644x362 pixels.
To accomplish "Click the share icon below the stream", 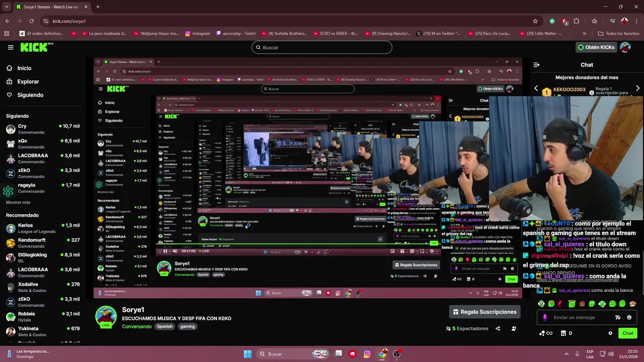I will pos(498,328).
